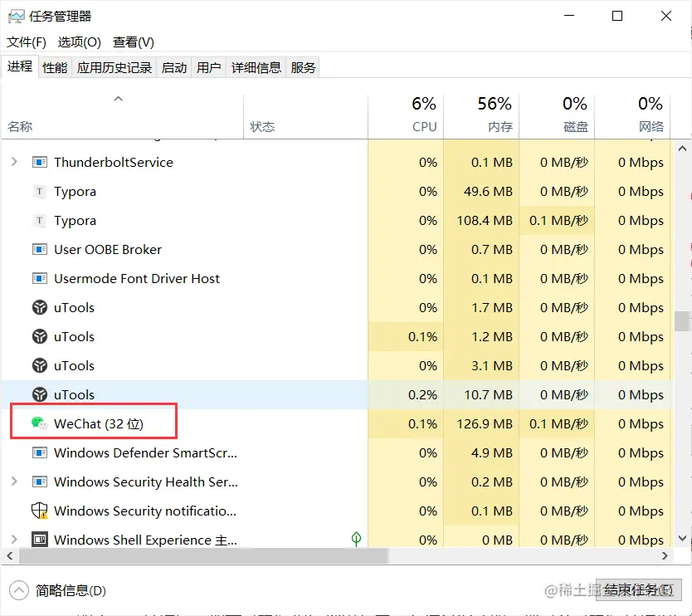
Task: Click the vertical scrollbar thumb
Action: [682, 321]
